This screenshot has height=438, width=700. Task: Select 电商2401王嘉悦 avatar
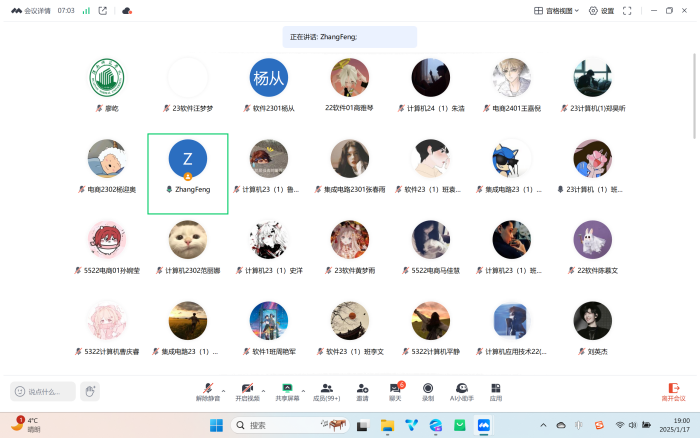pyautogui.click(x=512, y=78)
